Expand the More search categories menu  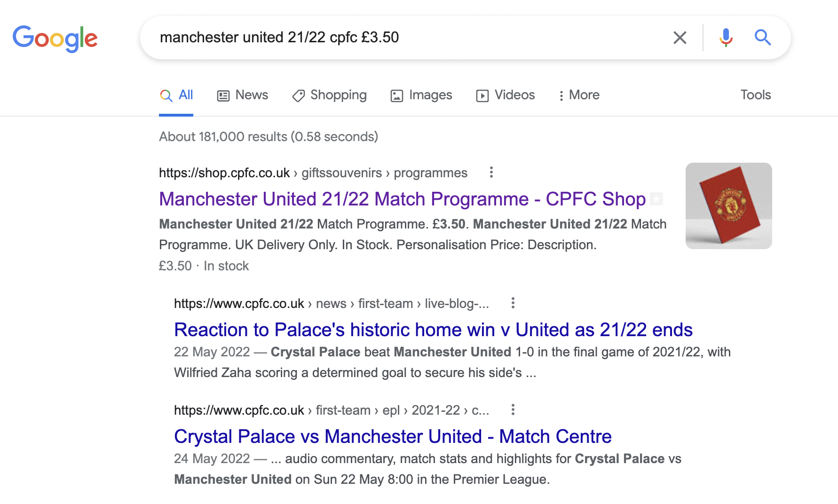(579, 95)
